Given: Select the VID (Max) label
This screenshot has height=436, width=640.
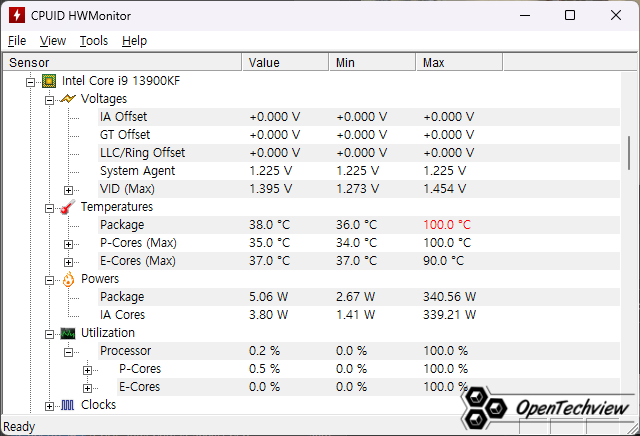Looking at the screenshot, I should [127, 189].
